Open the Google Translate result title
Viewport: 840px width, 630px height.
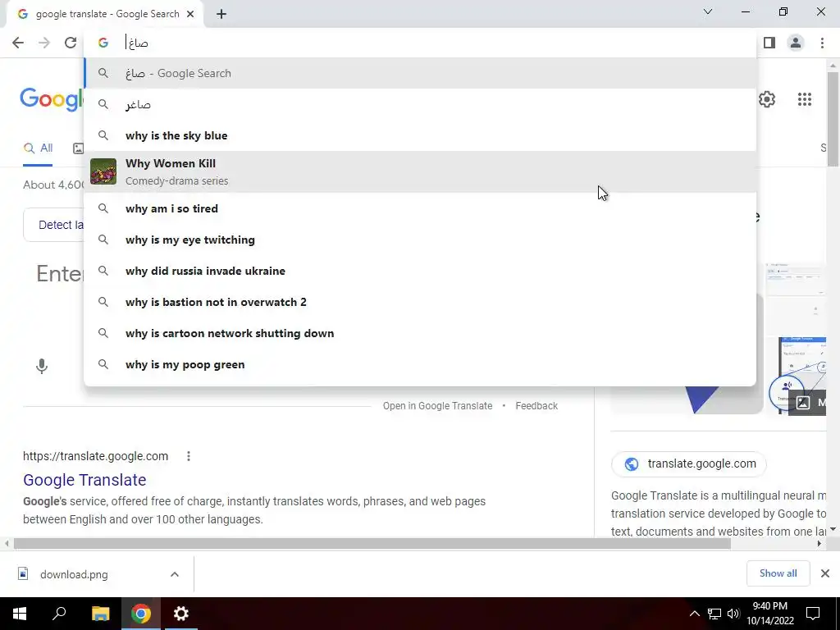tap(84, 480)
